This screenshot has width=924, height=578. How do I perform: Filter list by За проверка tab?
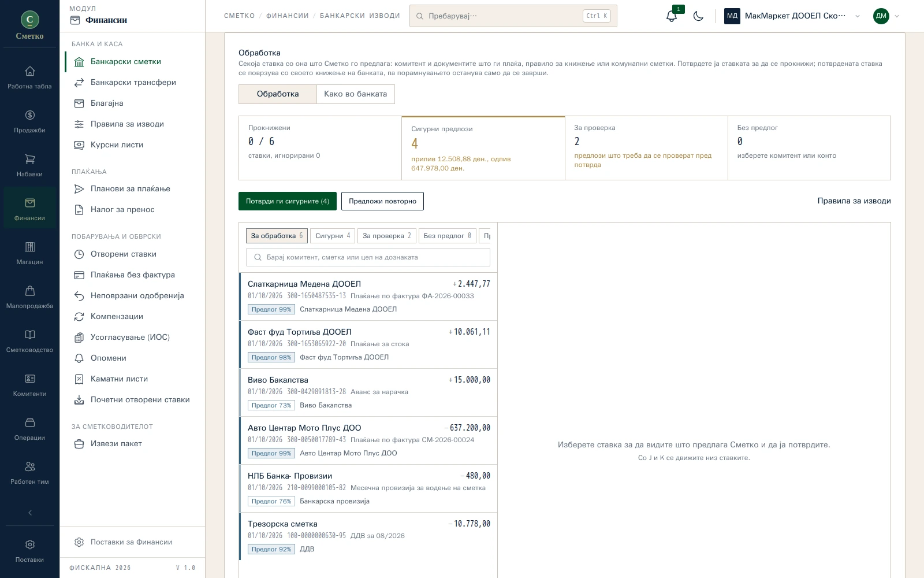387,235
